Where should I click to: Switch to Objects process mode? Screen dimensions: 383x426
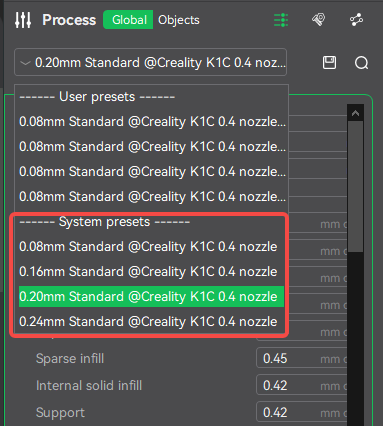point(179,20)
